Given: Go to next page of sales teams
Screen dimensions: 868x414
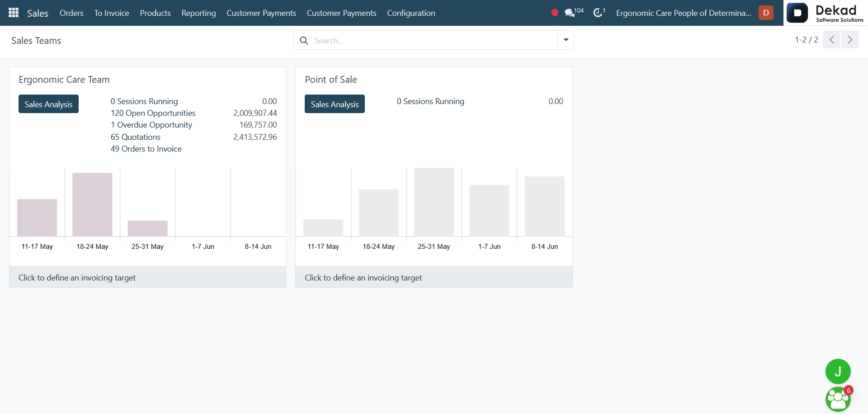Looking at the screenshot, I should pos(850,40).
